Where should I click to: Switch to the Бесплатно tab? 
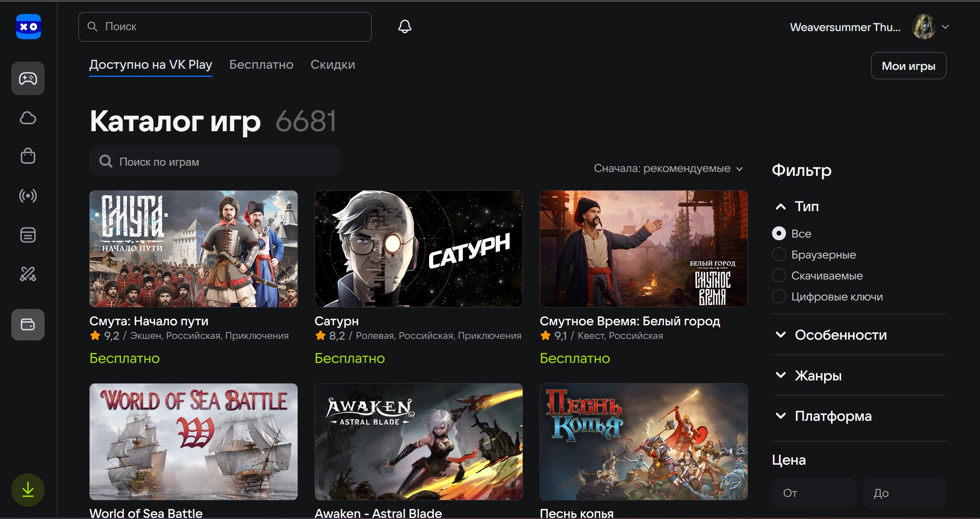[x=261, y=64]
